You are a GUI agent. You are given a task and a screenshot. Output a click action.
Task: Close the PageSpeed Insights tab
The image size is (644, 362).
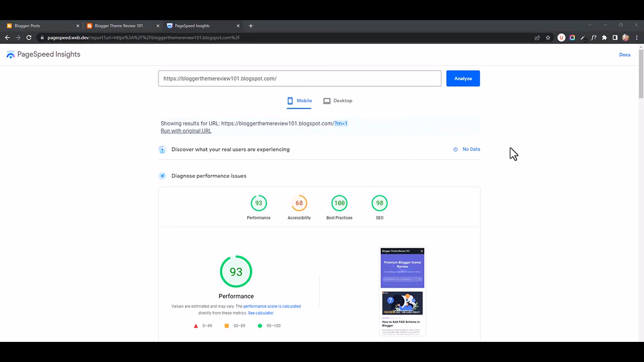point(238,26)
